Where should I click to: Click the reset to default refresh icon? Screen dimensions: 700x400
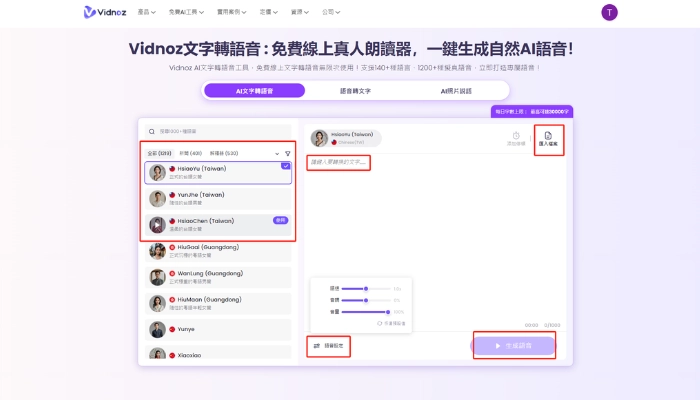379,323
